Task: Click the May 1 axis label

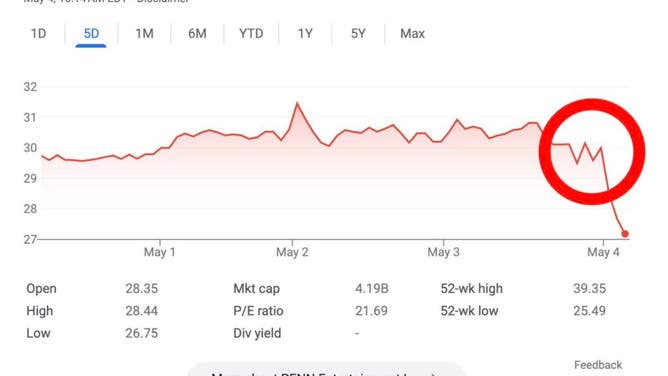Action: (160, 252)
